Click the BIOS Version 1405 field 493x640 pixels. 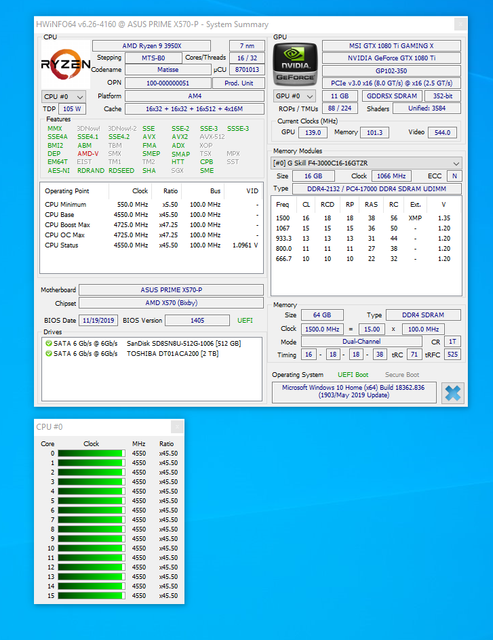pyautogui.click(x=197, y=320)
